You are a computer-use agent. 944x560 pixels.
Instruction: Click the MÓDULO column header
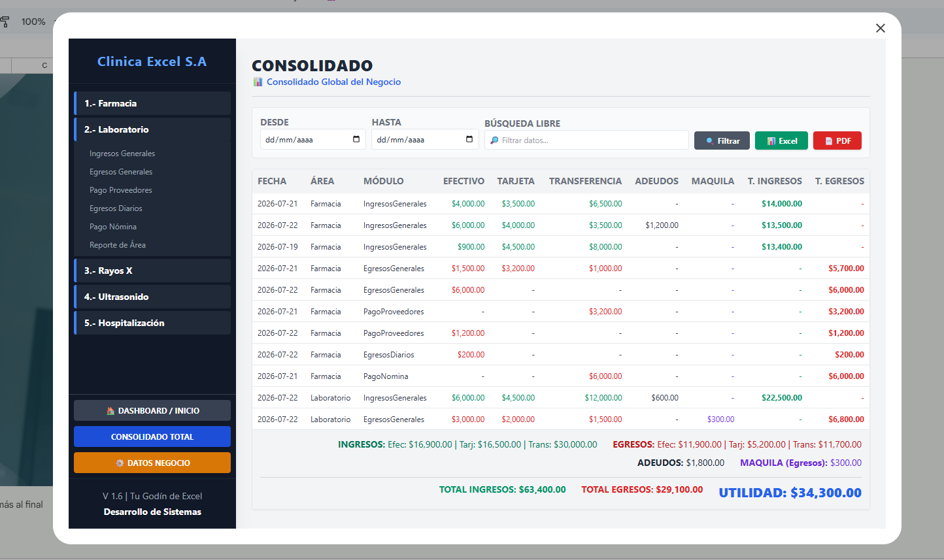point(384,181)
